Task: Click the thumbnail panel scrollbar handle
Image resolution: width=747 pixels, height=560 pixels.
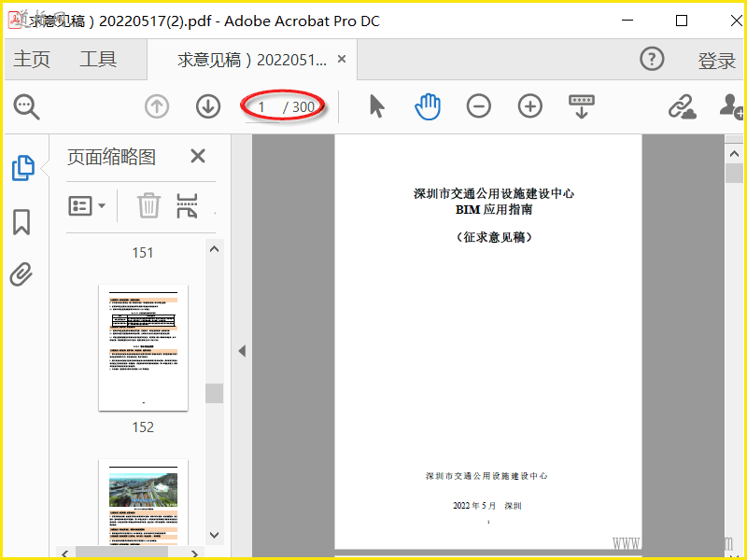Action: pos(215,393)
